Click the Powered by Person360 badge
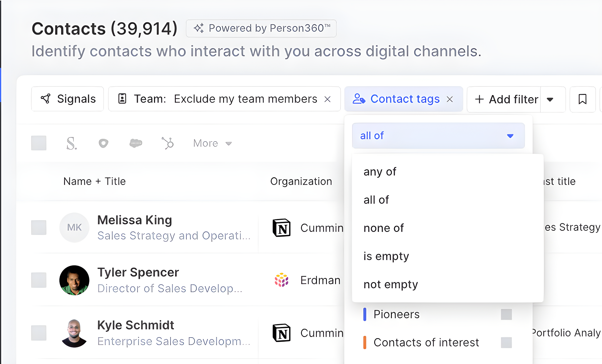Image resolution: width=602 pixels, height=364 pixels. pos(261,28)
